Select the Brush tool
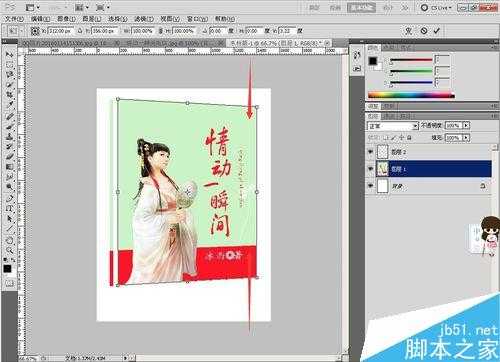This screenshot has width=500, height=362. click(9, 126)
